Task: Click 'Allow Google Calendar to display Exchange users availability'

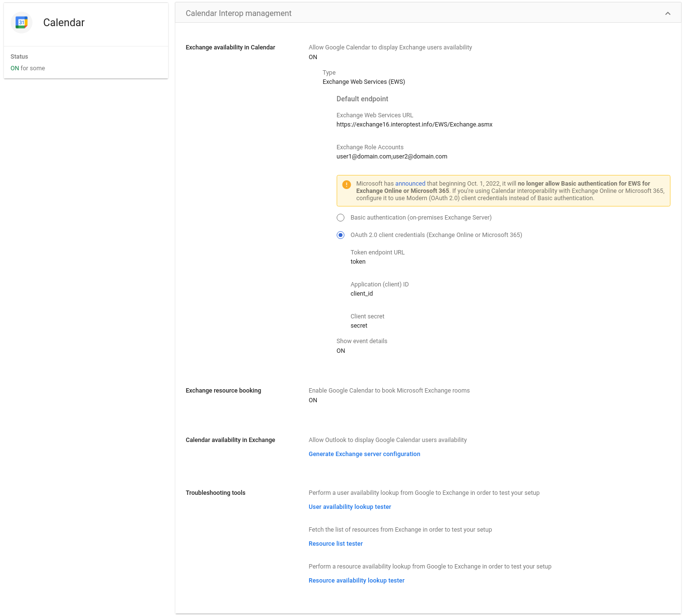Action: click(390, 47)
